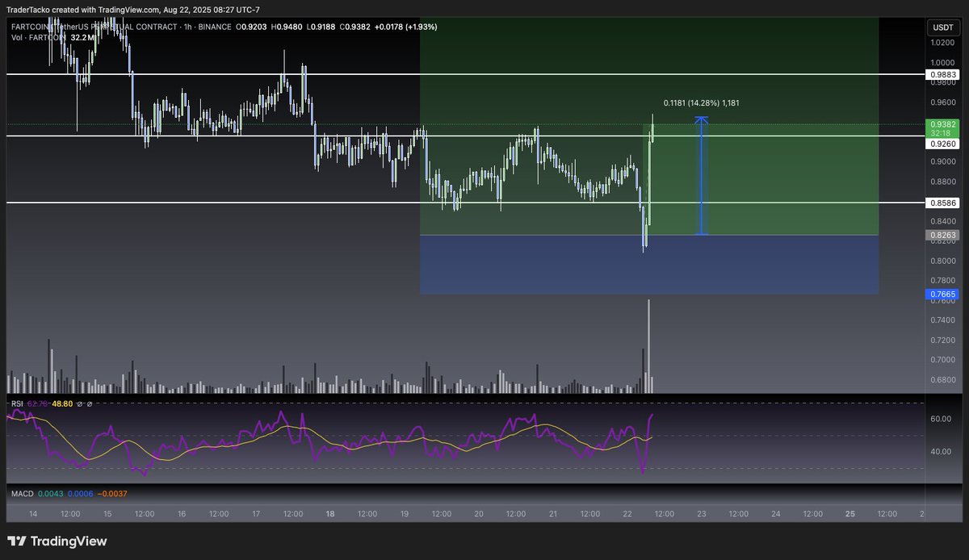Click the 0.9000 price axis tick
The height and width of the screenshot is (560, 969).
tap(942, 161)
